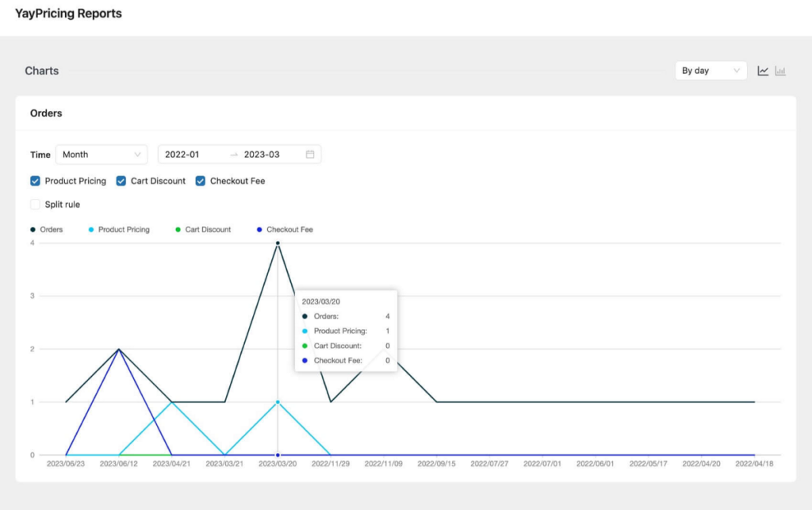Viewport: 812px width, 510px height.
Task: Click the YayPricing Reports heading
Action: 67,13
